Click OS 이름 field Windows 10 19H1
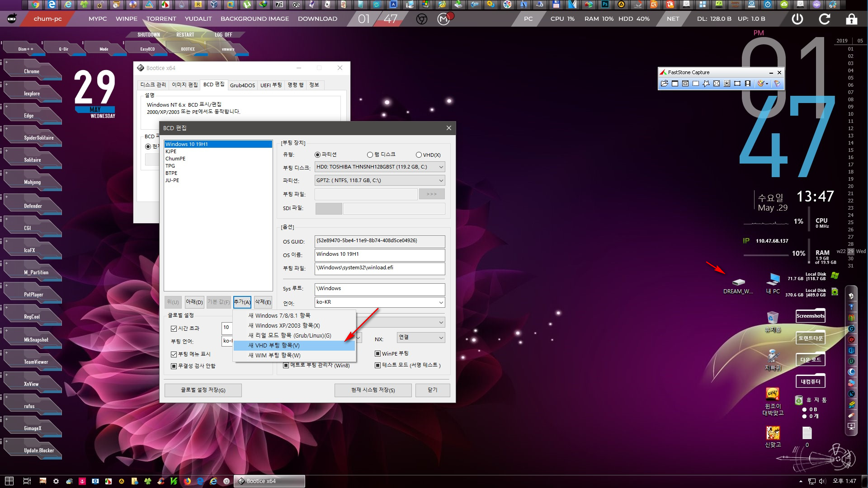The height and width of the screenshot is (488, 868). point(380,255)
